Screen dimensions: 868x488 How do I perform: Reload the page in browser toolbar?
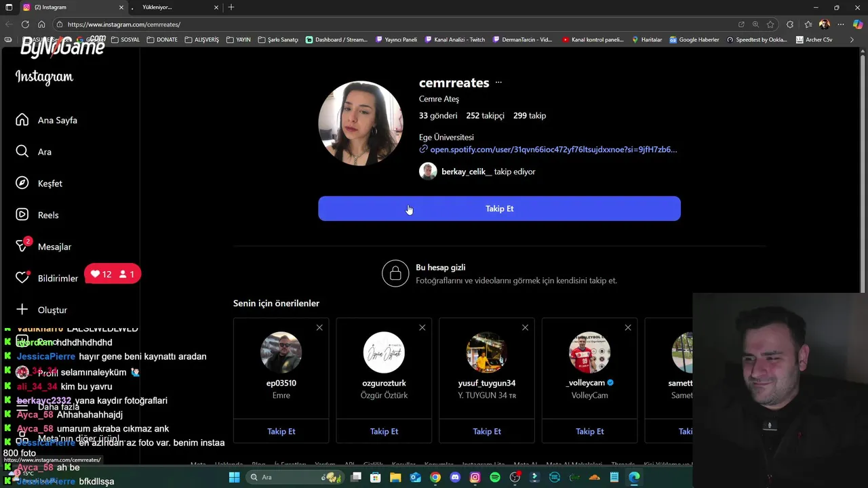25,24
